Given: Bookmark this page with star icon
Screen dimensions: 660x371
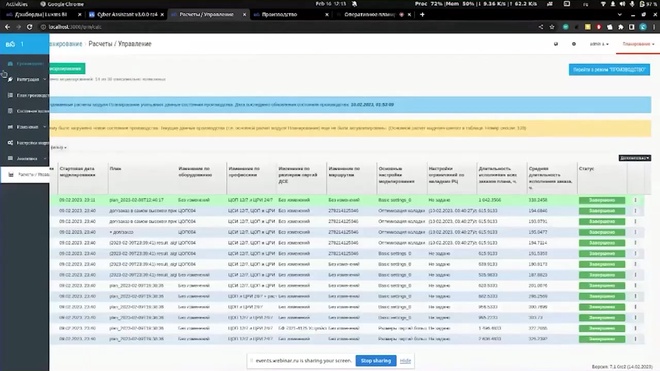Looking at the screenshot, I should (552, 27).
